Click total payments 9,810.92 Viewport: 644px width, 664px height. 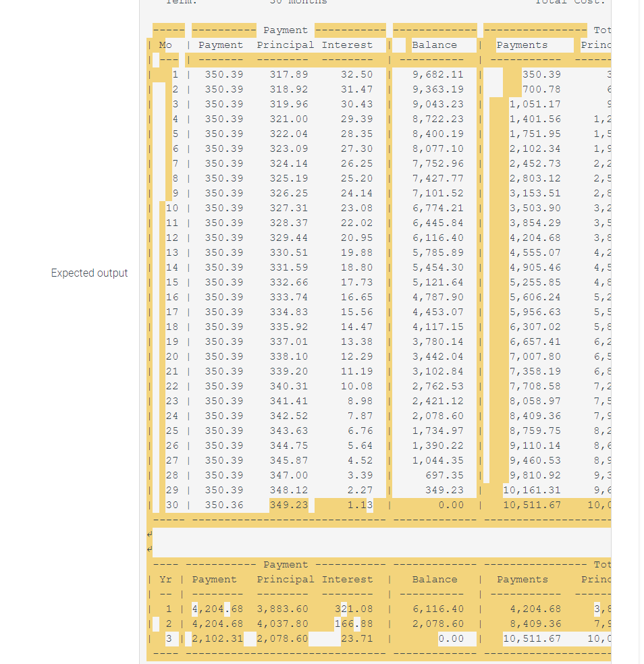pos(535,475)
